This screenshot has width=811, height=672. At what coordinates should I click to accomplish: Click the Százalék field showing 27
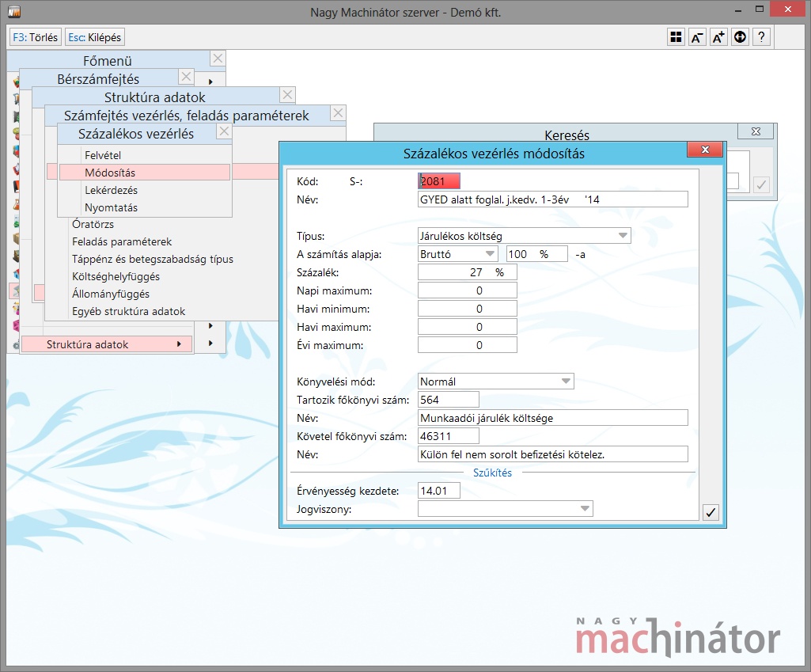(467, 272)
